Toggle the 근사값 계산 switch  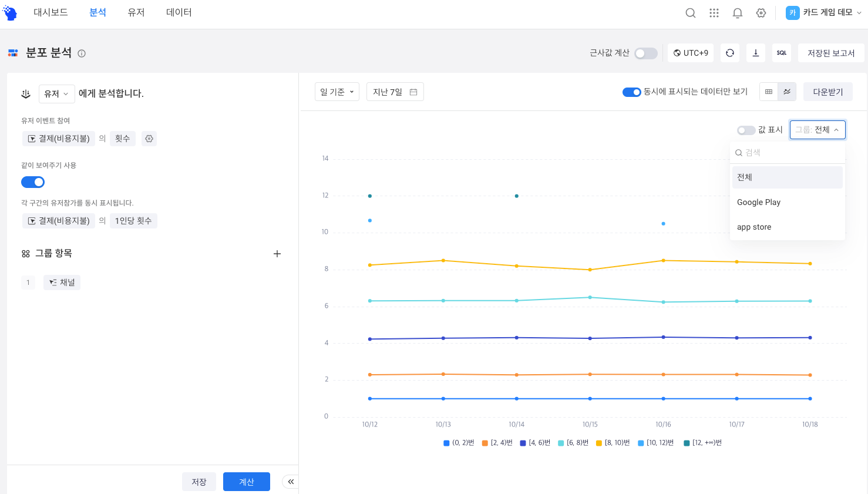645,53
